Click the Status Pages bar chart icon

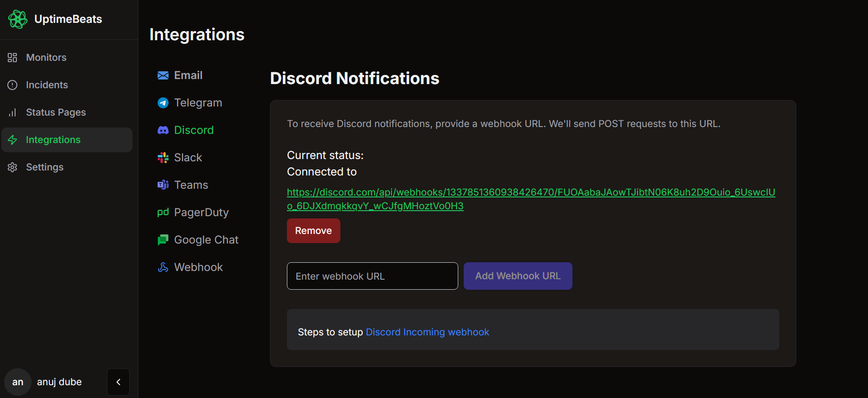12,112
